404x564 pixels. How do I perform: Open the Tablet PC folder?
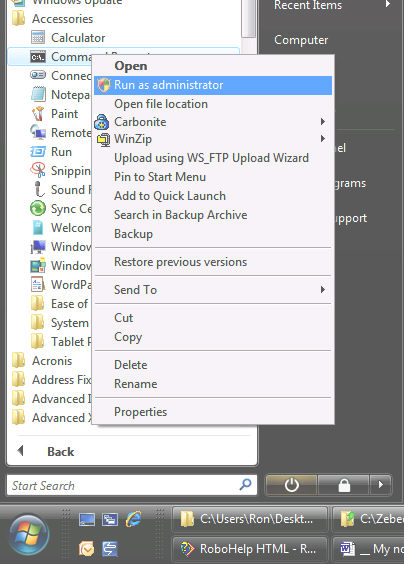point(61,341)
